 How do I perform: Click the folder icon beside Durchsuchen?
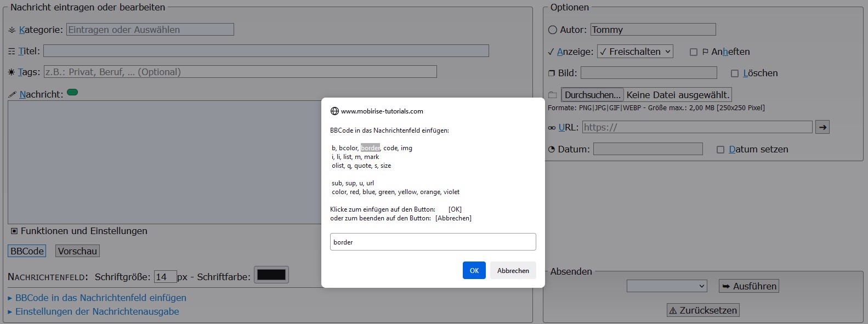tap(553, 95)
